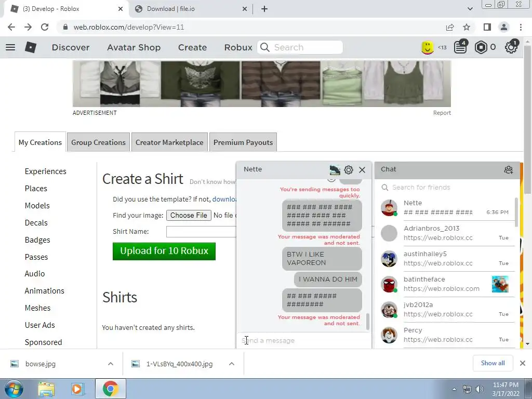Close the Nette chat window

[362, 170]
